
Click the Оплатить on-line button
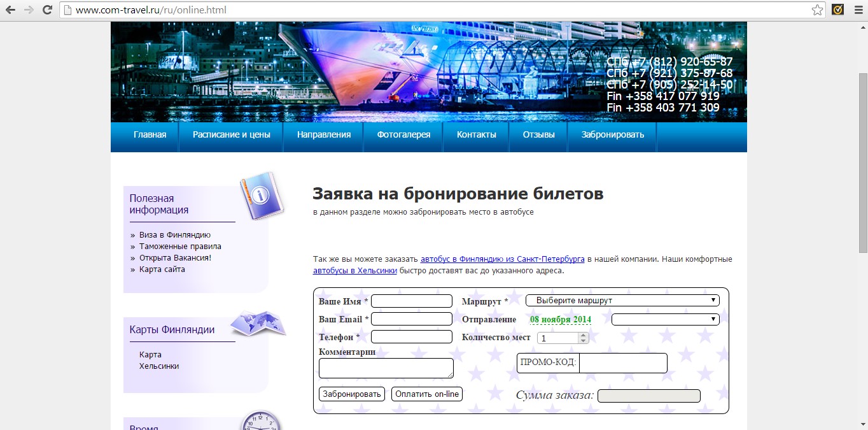click(x=427, y=394)
